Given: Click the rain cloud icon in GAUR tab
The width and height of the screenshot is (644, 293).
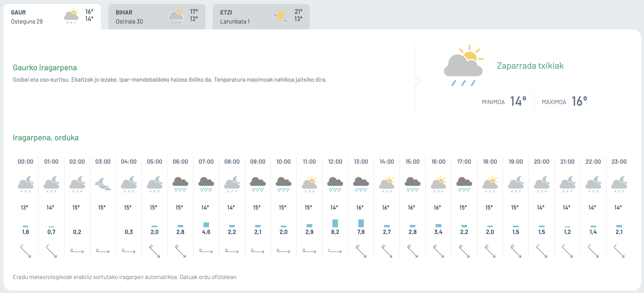Looking at the screenshot, I should click(x=72, y=16).
